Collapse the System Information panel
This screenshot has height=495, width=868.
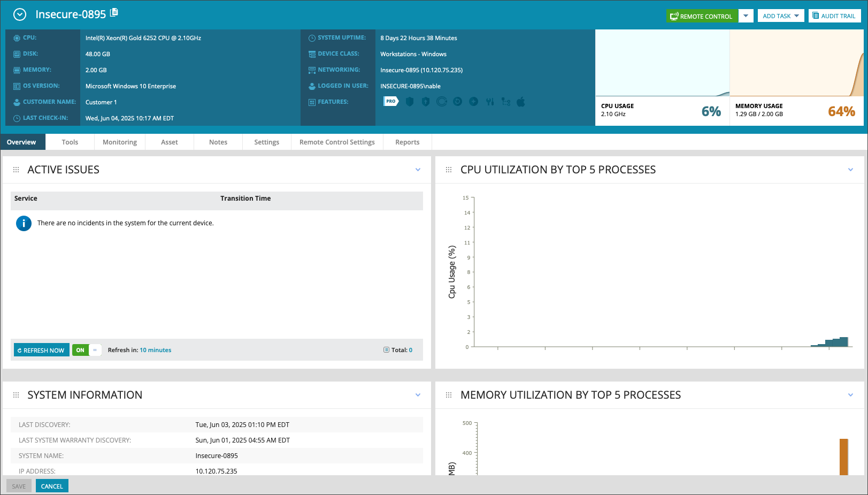[418, 395]
